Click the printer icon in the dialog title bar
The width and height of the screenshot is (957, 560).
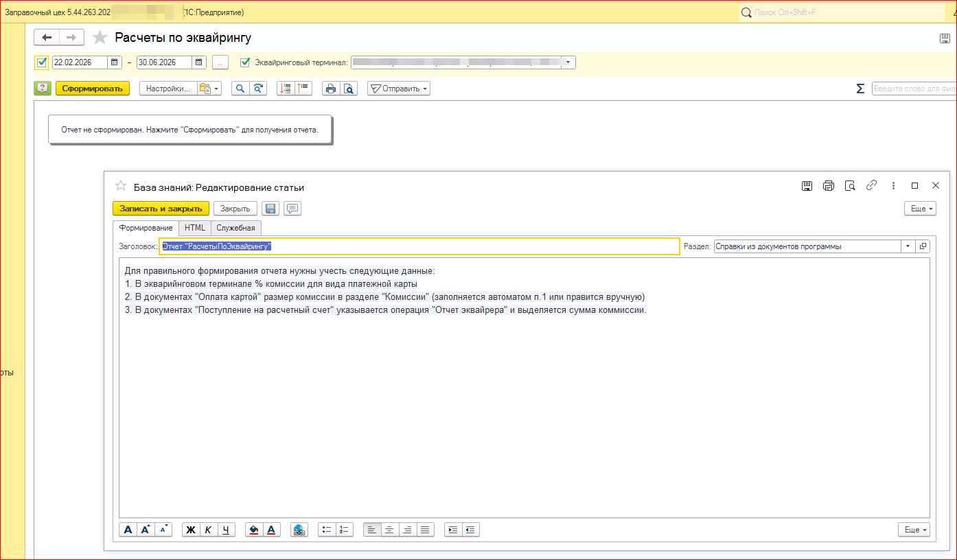829,186
